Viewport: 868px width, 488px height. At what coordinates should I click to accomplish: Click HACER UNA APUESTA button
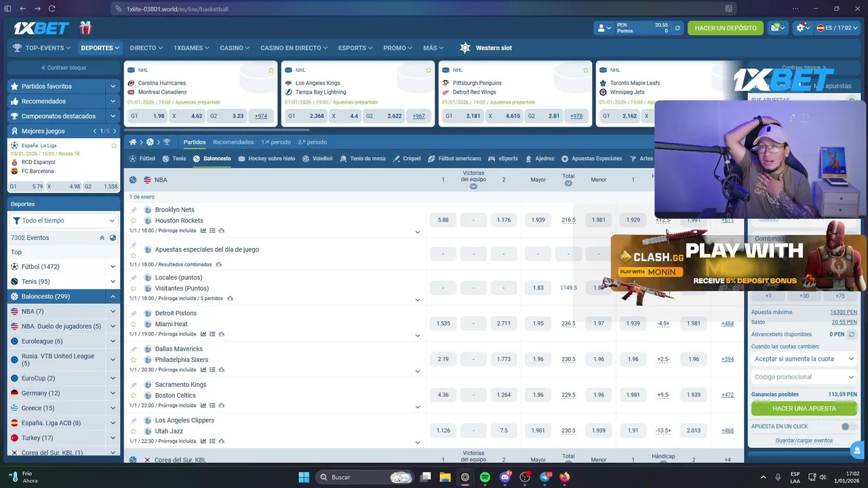[804, 409]
